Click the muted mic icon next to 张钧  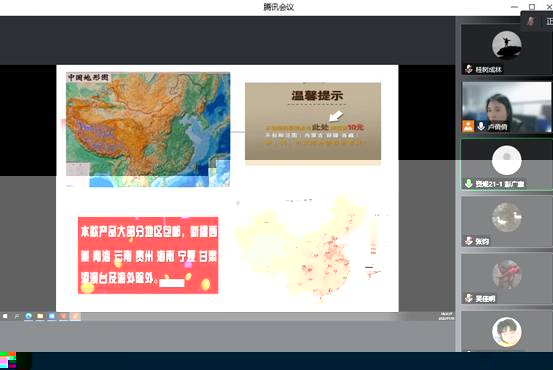(x=469, y=241)
